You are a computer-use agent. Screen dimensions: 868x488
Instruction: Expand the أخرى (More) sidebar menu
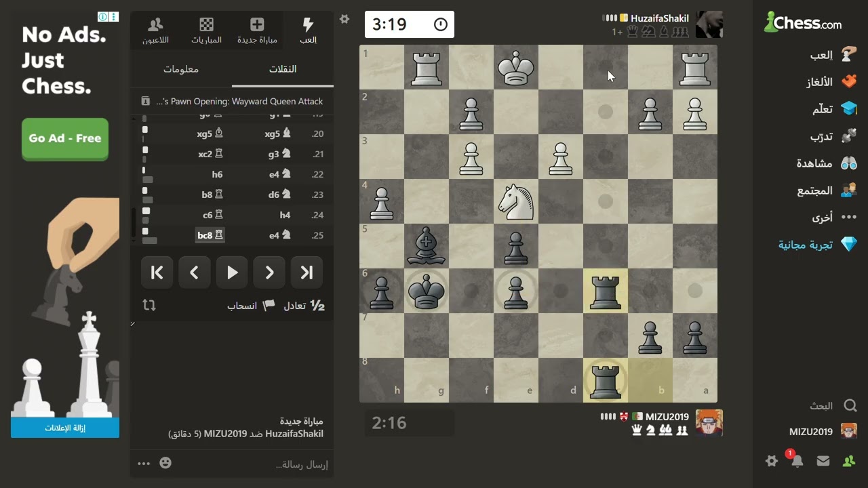pos(833,218)
